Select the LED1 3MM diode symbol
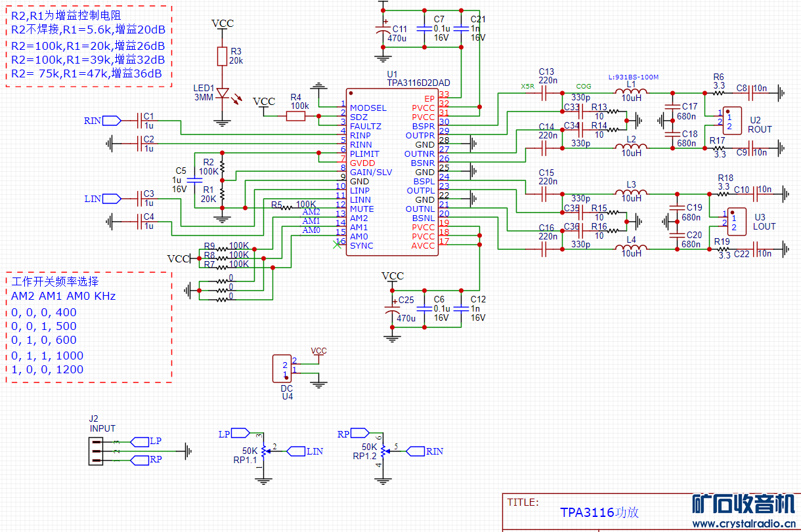The image size is (801, 532). coord(223,93)
